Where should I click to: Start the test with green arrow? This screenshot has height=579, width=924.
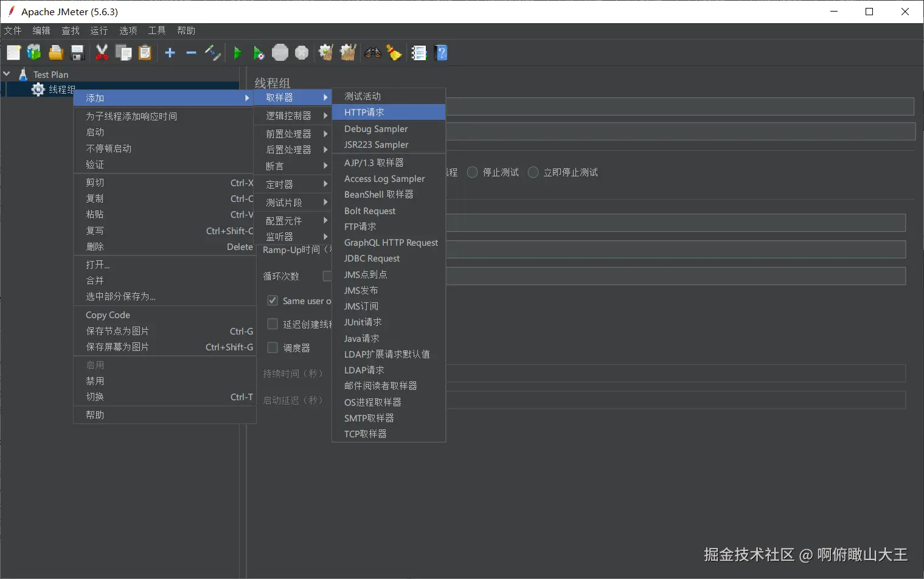(x=238, y=53)
